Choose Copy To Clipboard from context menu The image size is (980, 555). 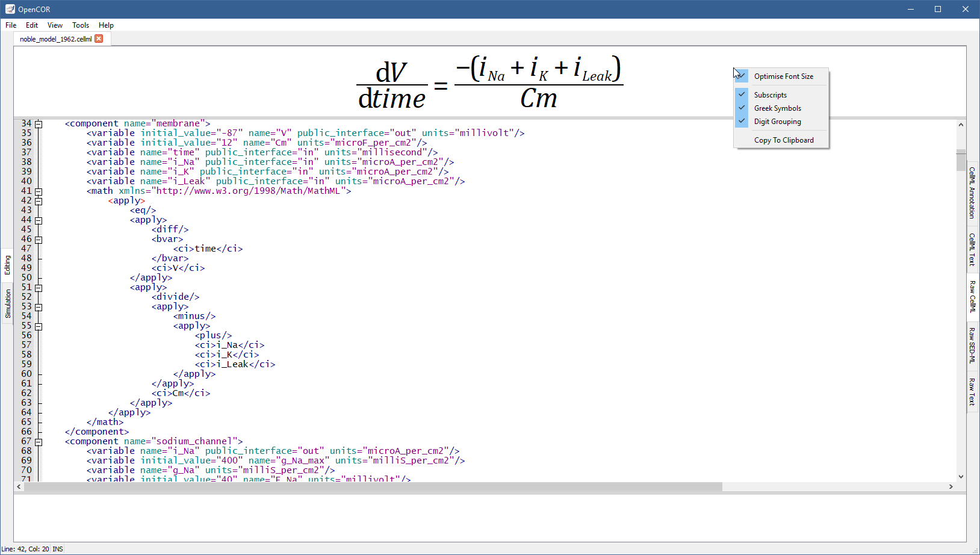click(x=783, y=140)
